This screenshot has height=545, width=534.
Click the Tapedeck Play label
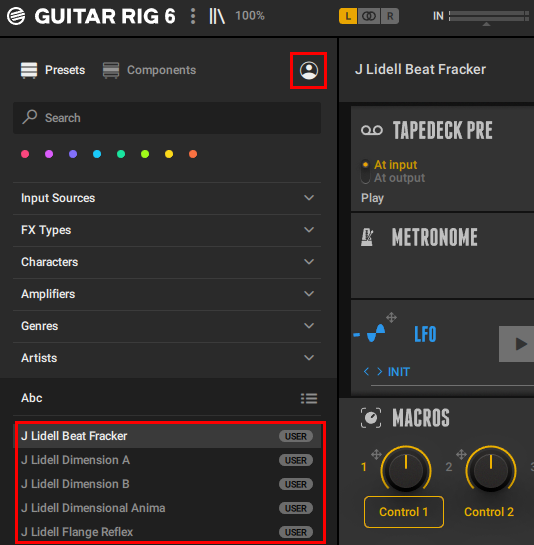372,198
